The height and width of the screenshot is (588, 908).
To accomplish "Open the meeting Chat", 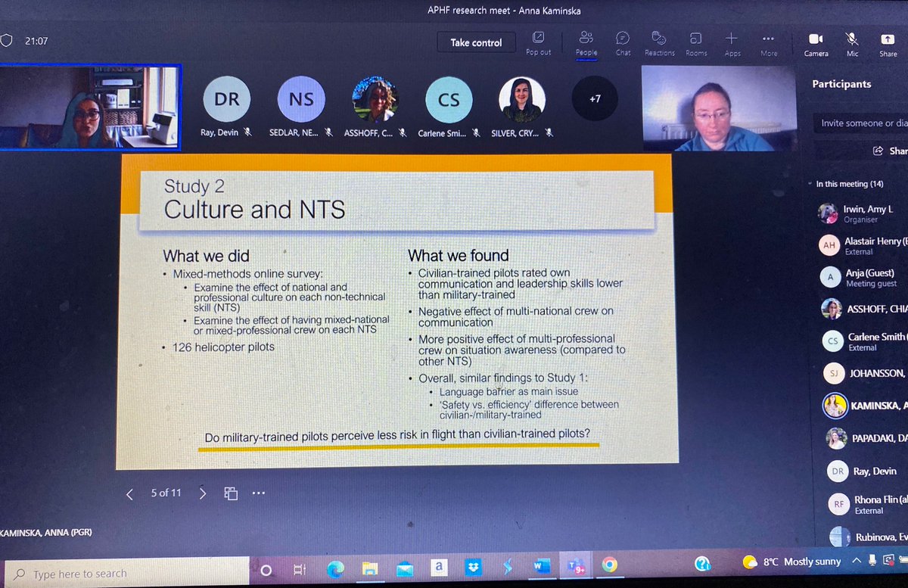I will (623, 42).
